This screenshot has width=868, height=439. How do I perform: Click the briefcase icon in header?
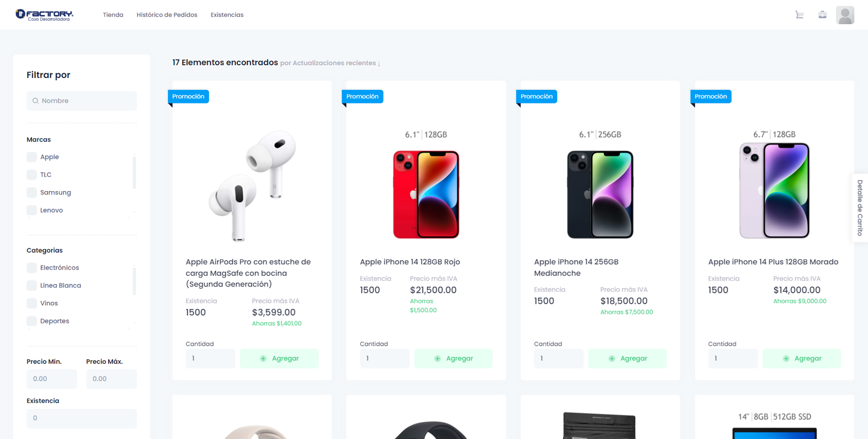[822, 15]
